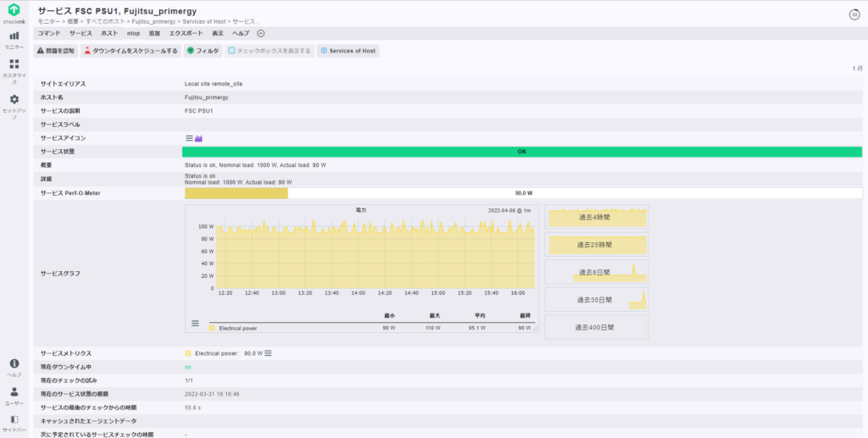
Task: Click the green 'no' downtime value
Action: (x=187, y=367)
